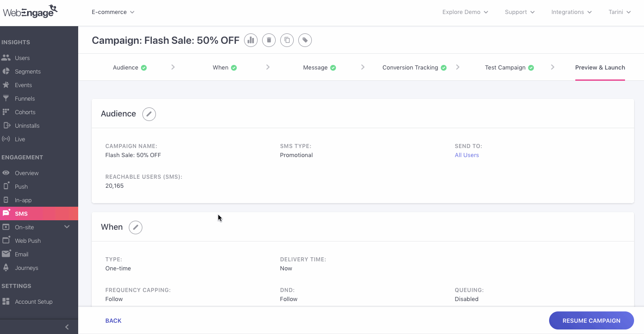Image resolution: width=644 pixels, height=334 pixels.
Task: Edit When section with pencil icon
Action: coord(136,227)
